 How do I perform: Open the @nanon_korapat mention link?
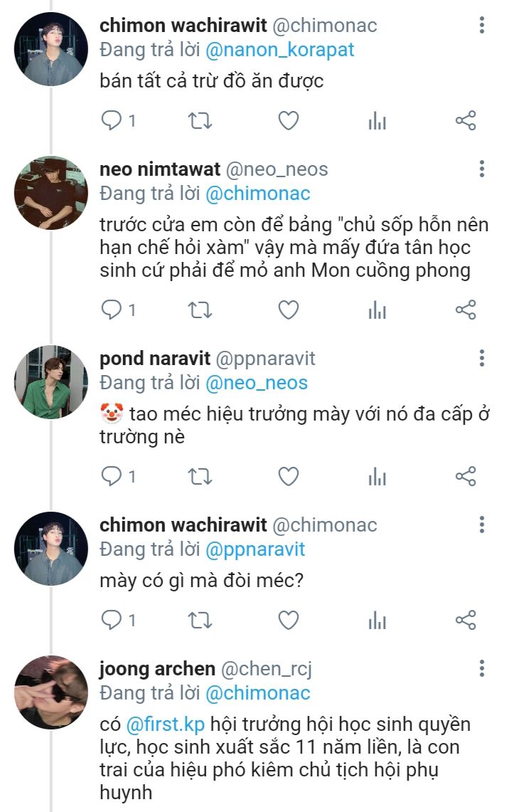pyautogui.click(x=279, y=51)
